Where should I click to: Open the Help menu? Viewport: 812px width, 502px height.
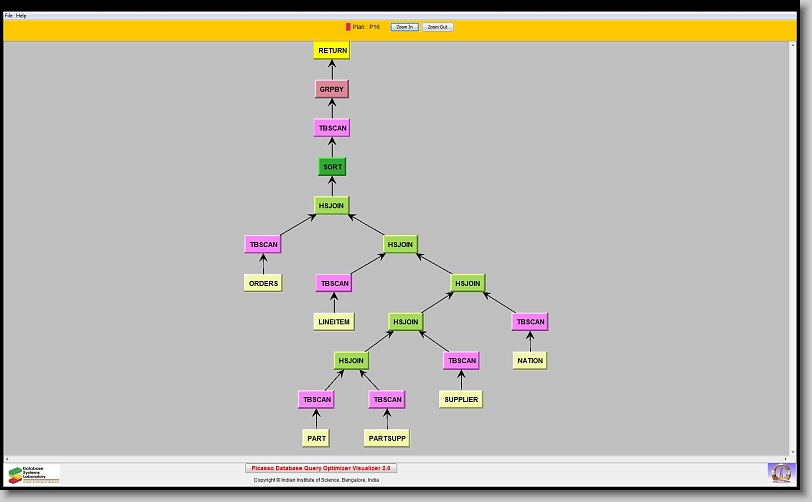click(x=21, y=16)
